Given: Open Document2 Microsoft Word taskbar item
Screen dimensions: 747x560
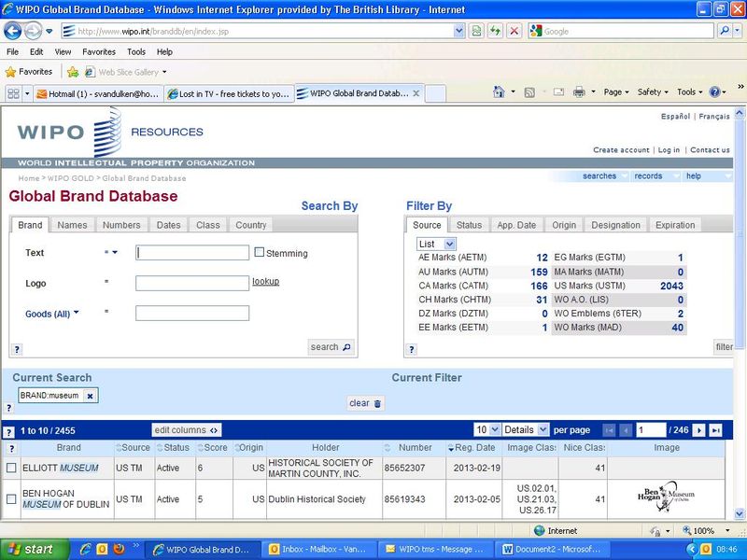Looking at the screenshot, I should pos(552,549).
